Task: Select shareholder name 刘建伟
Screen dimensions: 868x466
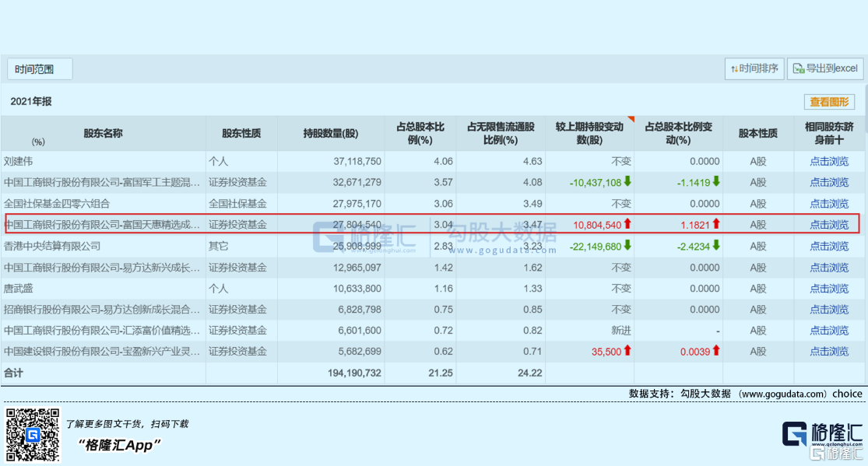Action: pyautogui.click(x=18, y=162)
